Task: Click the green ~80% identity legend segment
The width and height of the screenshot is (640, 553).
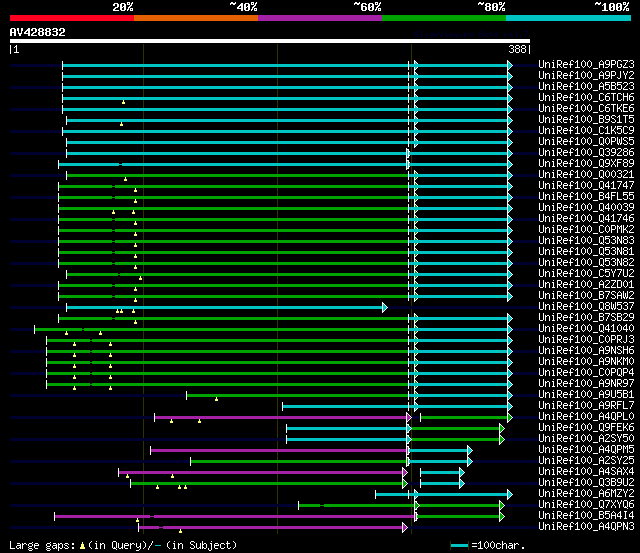Action: click(444, 18)
